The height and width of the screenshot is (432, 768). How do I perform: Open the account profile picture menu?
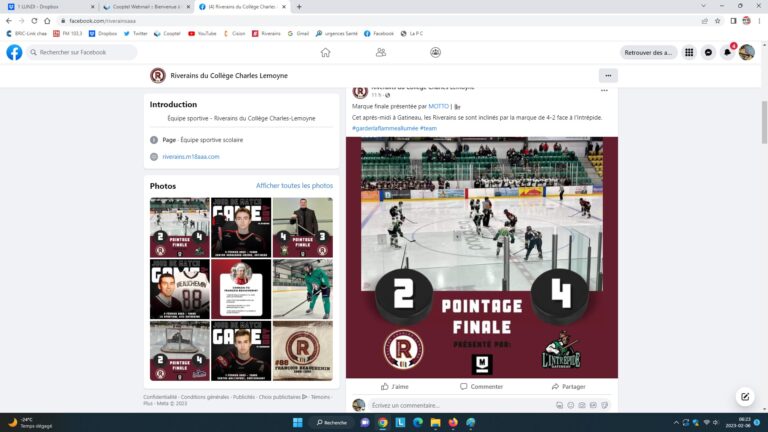747,52
